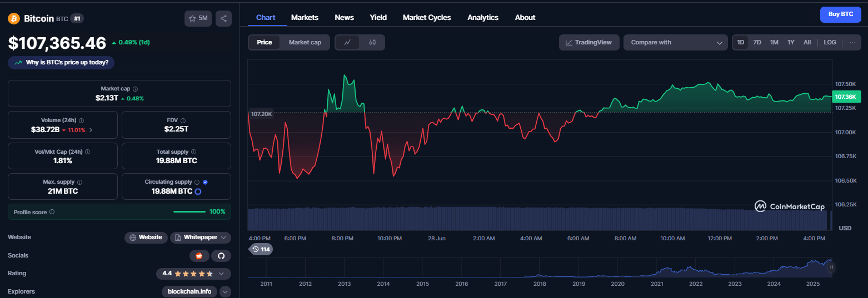The height and width of the screenshot is (298, 868).
Task: Click the $2.25T FDV value
Action: click(x=176, y=129)
